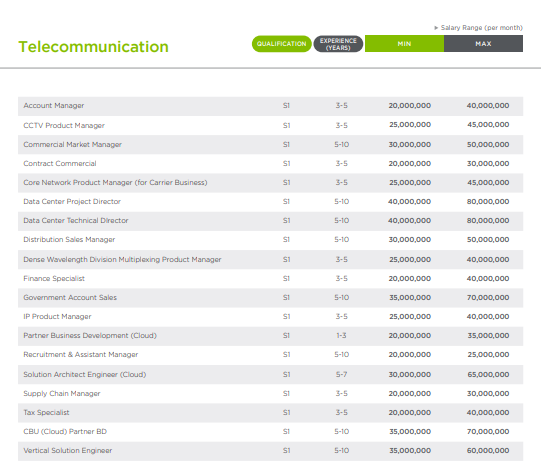Click Data Center Technical Director title
Screen dimensions: 541x474
[76, 220]
